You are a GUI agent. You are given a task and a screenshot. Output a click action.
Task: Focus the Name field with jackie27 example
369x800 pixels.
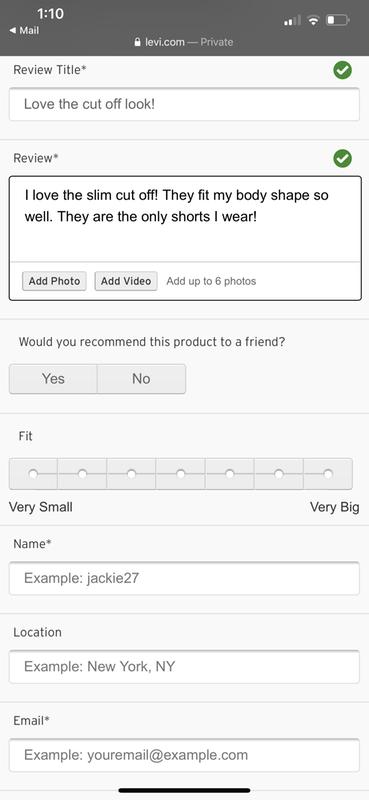click(x=184, y=579)
